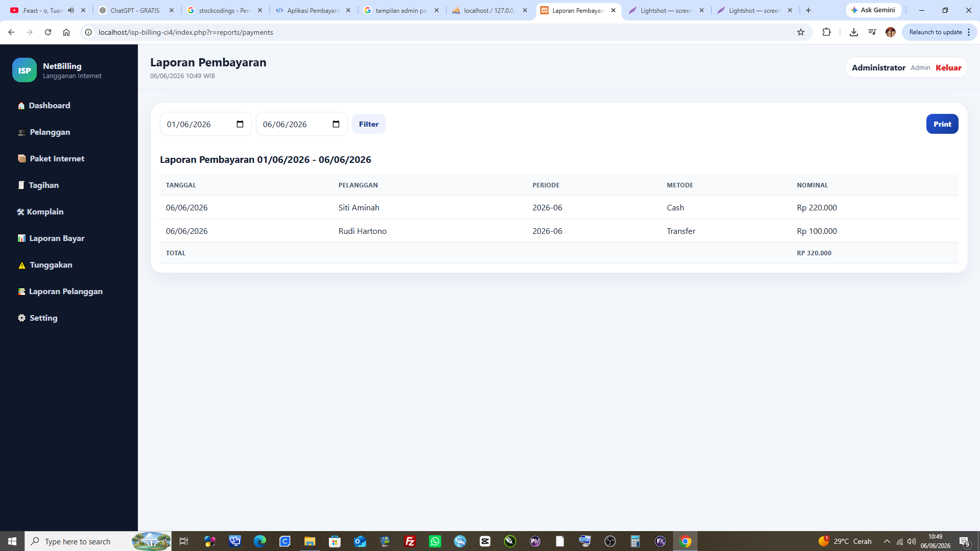The image size is (980, 551).
Task: Go to Paket Internet page
Action: coord(51,158)
